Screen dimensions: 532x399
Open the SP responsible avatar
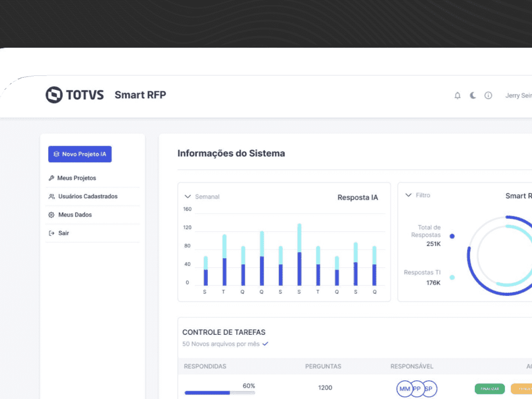pyautogui.click(x=429, y=389)
